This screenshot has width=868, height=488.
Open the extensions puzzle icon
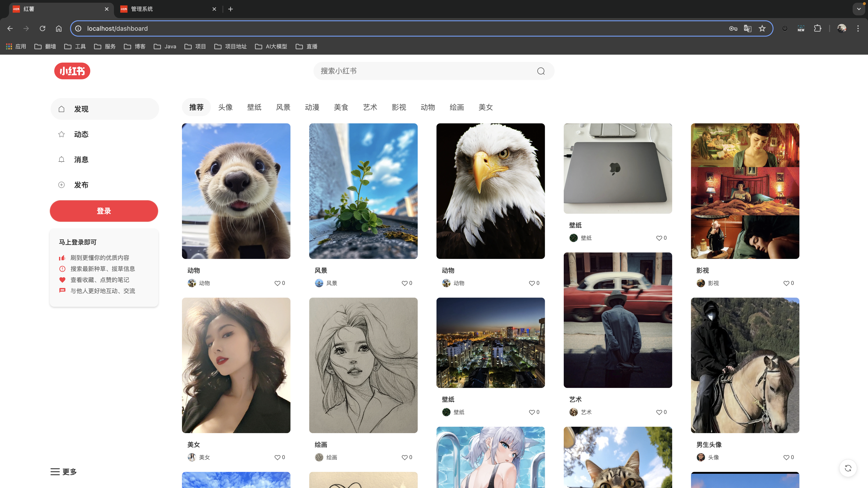818,28
